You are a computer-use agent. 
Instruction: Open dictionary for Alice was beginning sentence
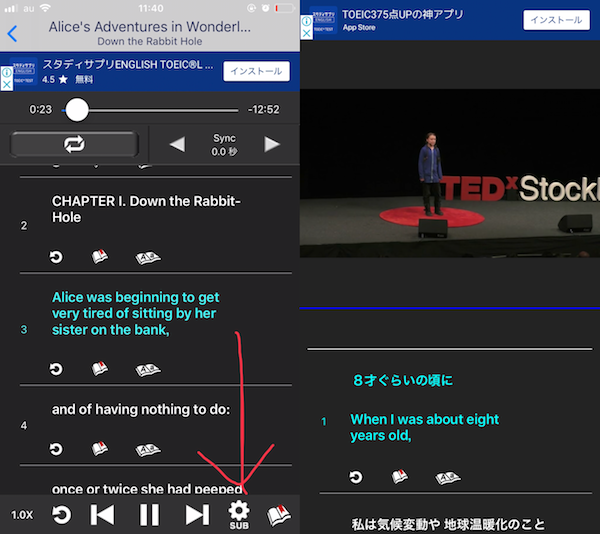148,370
